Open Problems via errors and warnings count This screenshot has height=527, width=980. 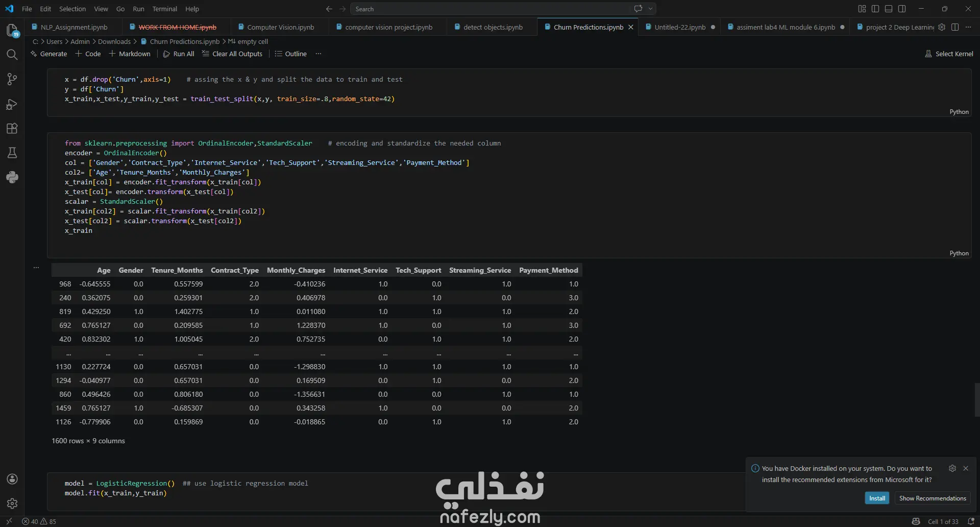39,521
